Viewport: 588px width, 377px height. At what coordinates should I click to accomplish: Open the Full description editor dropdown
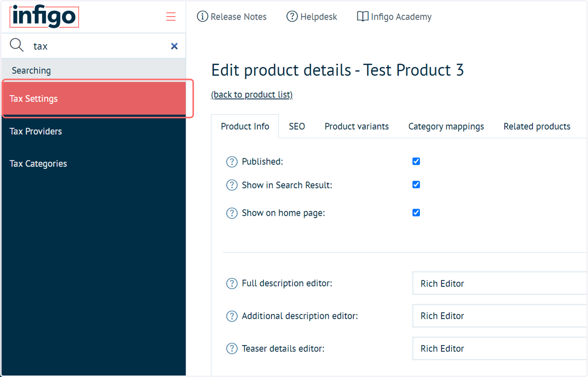click(500, 283)
